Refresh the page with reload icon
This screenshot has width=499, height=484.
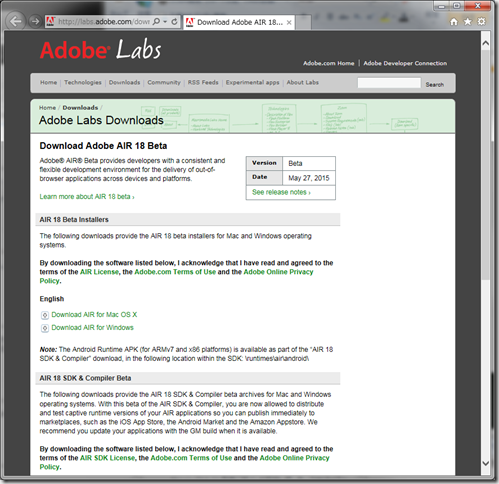(174, 22)
